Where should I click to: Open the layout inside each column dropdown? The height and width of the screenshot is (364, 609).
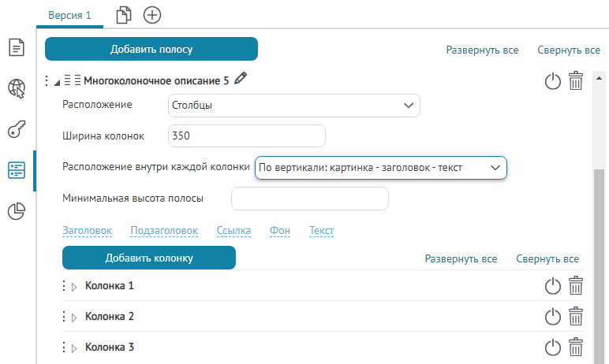coord(380,168)
